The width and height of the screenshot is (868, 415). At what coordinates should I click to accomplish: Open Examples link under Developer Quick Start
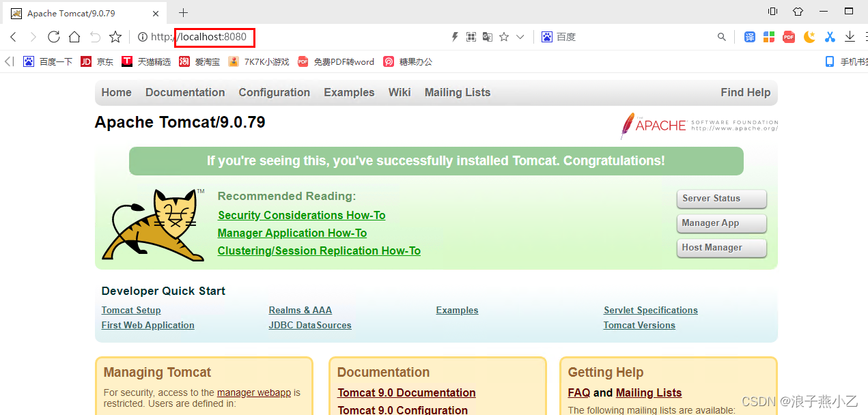tap(458, 310)
